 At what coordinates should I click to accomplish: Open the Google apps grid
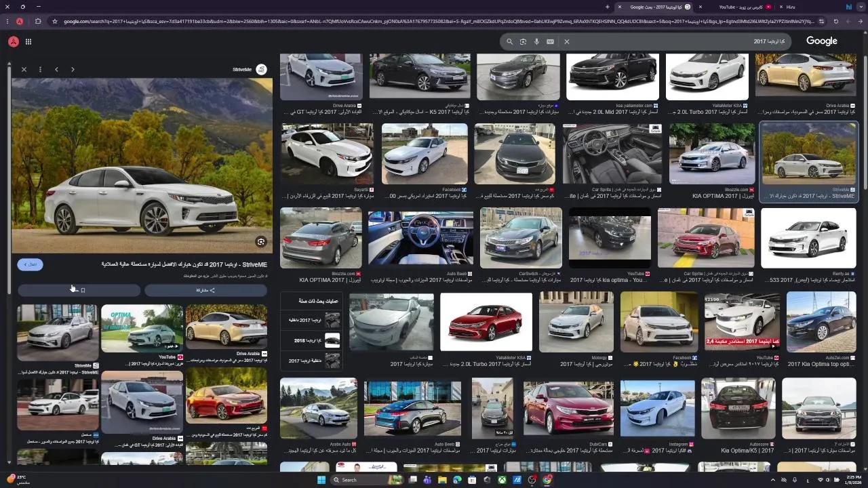click(x=28, y=41)
